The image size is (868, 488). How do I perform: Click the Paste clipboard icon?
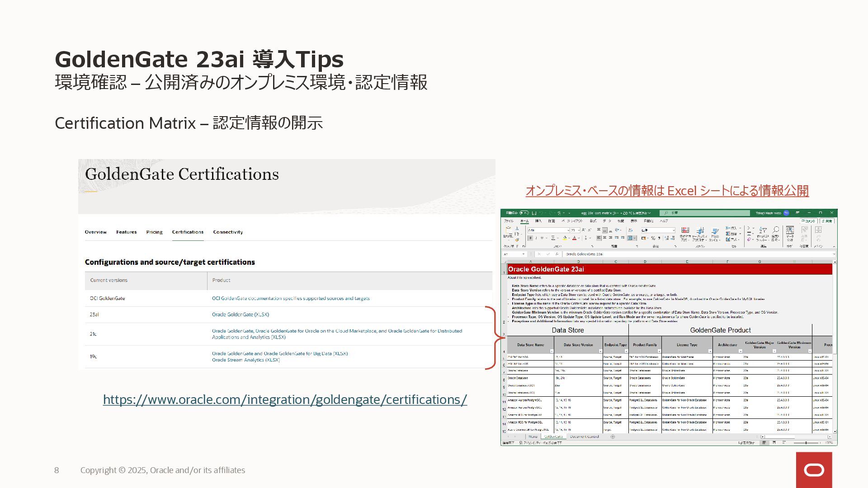pyautogui.click(x=508, y=230)
